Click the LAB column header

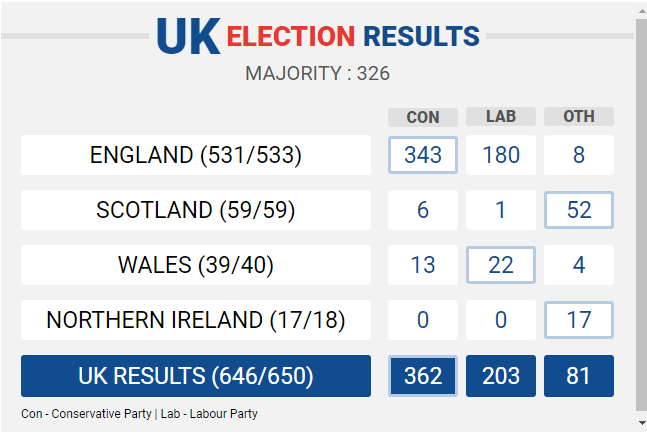point(501,116)
